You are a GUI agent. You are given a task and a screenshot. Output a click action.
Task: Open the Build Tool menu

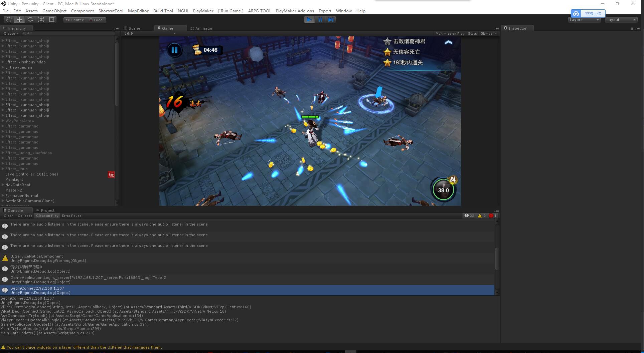point(163,11)
